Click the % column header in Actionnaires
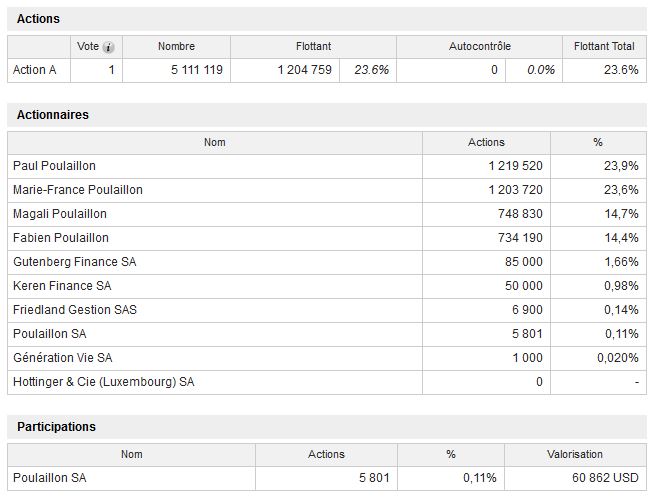 598,143
